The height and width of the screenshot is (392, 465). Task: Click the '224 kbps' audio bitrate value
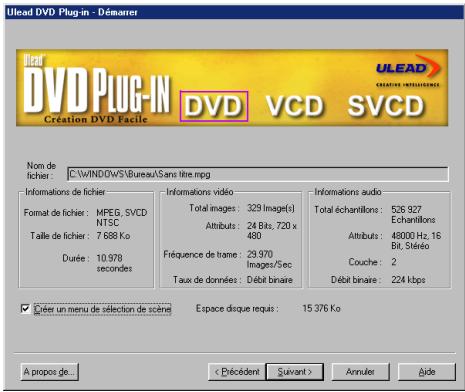pyautogui.click(x=408, y=280)
